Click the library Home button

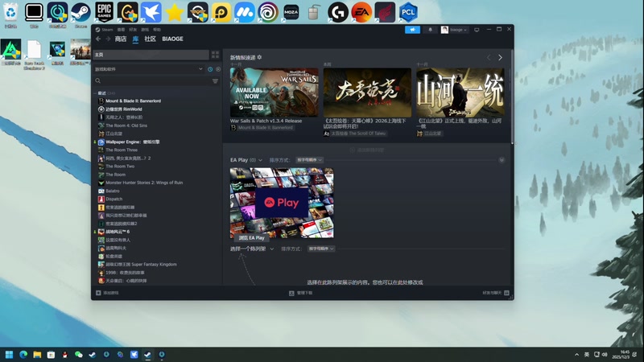click(x=151, y=55)
